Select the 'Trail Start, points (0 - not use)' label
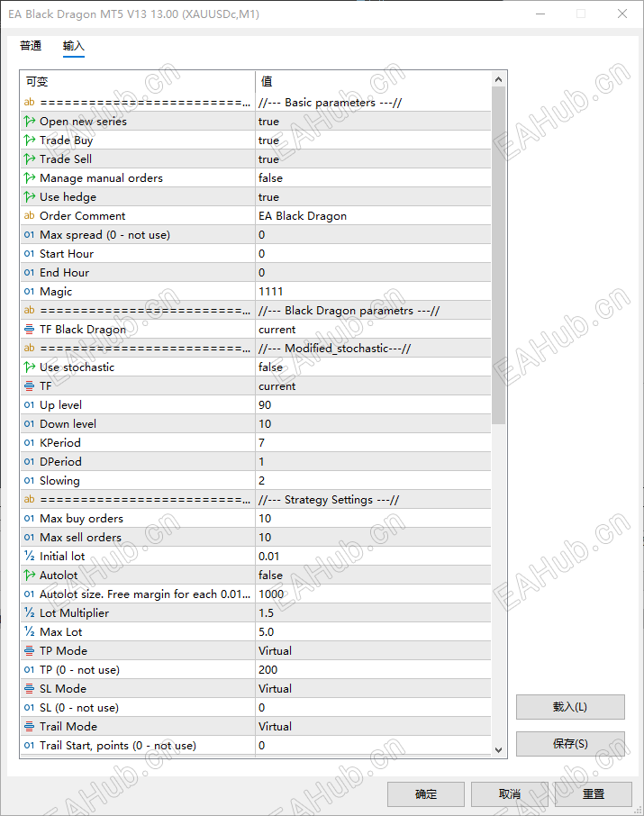Image resolution: width=644 pixels, height=816 pixels. pyautogui.click(x=118, y=745)
